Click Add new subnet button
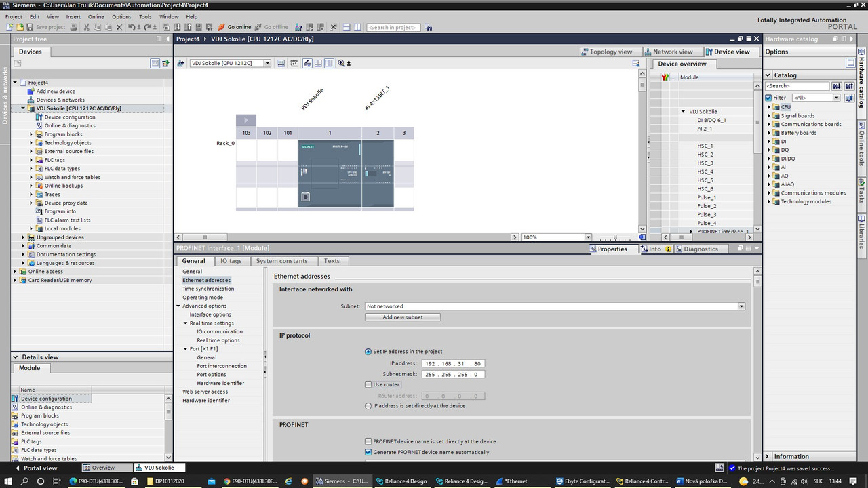The width and height of the screenshot is (868, 488). tap(403, 317)
